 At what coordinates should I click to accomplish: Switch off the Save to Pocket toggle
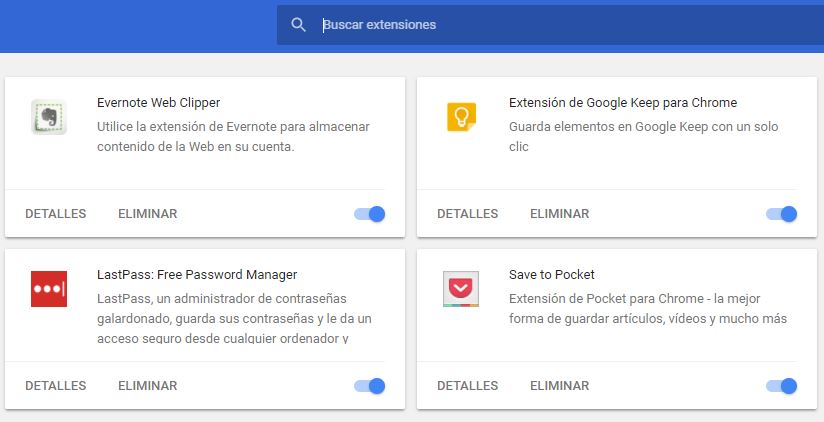(782, 386)
